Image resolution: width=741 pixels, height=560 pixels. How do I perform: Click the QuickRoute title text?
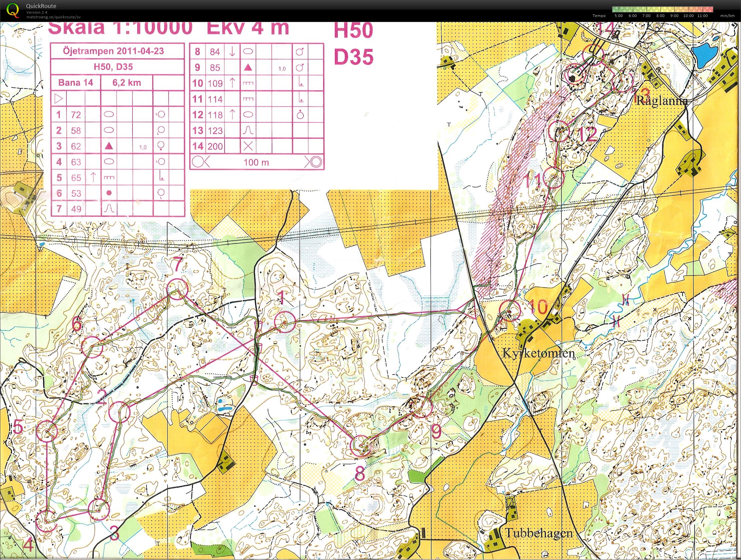[x=41, y=6]
